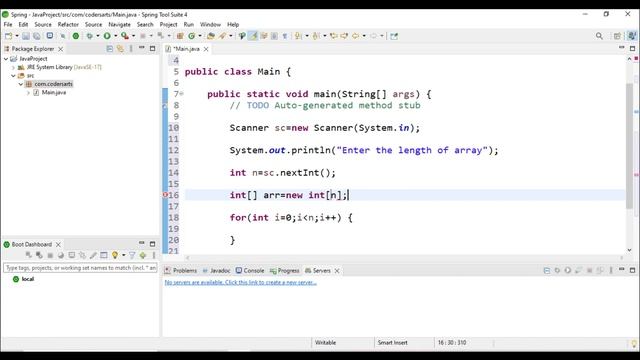The image size is (640, 360).
Task: Click the Writable status bar entry
Action: pos(326,343)
